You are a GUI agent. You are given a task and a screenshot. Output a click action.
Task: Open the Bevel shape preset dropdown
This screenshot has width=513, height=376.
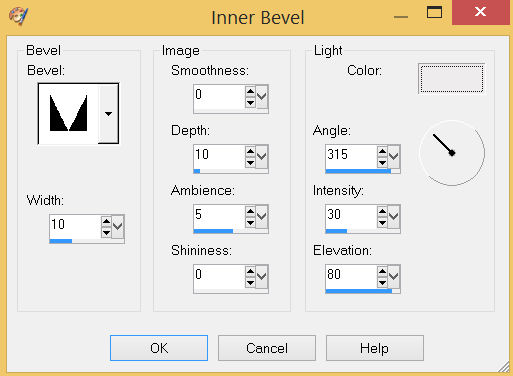pos(108,114)
